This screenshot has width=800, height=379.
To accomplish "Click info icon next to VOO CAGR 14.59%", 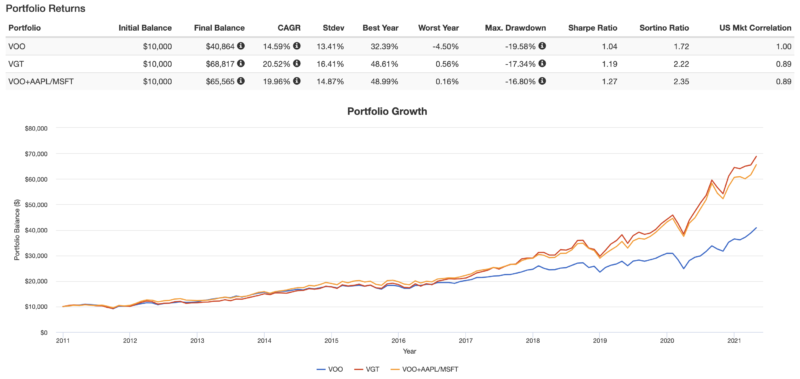I will click(x=296, y=46).
